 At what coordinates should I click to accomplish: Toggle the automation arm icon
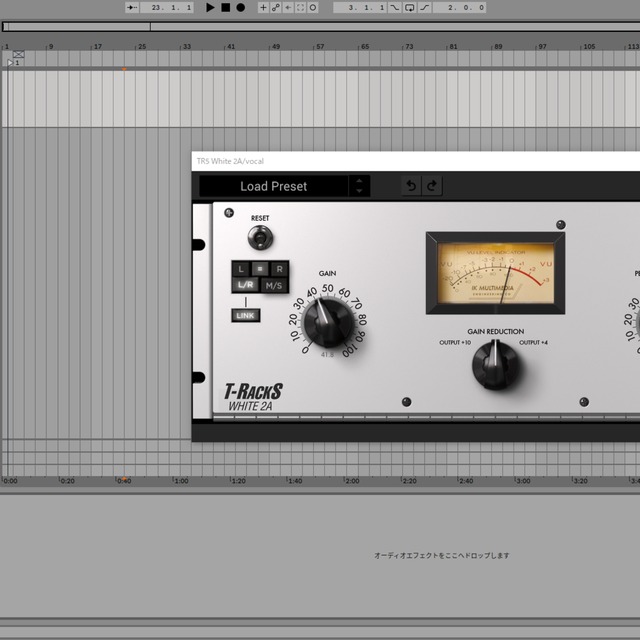pos(276,7)
